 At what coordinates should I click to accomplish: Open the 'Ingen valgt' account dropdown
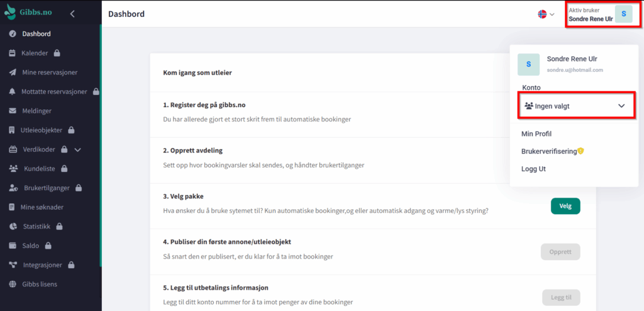click(x=575, y=106)
